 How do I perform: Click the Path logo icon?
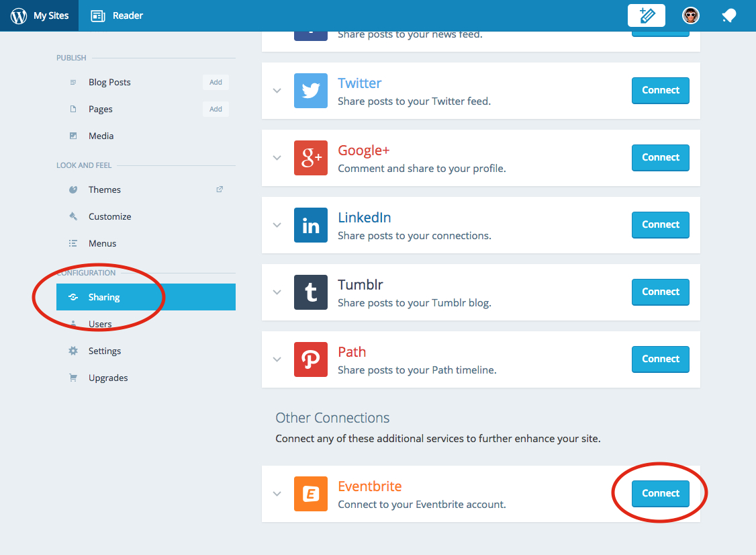click(310, 359)
